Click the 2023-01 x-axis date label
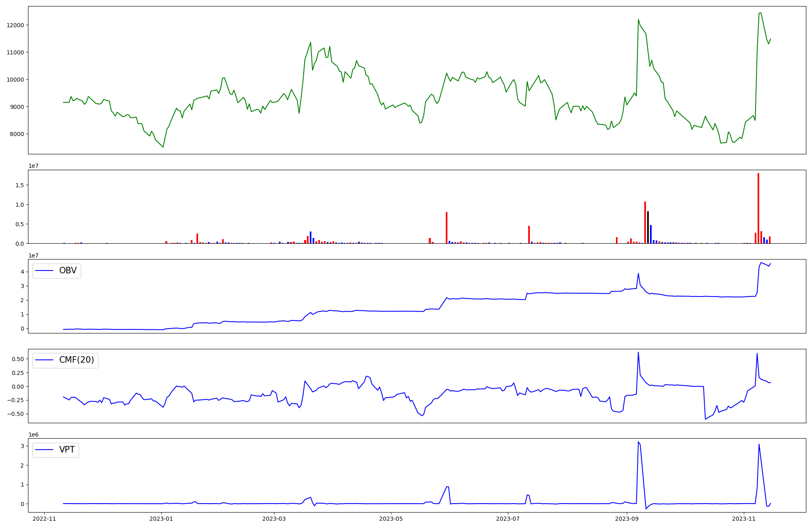812x528 pixels. (x=161, y=519)
